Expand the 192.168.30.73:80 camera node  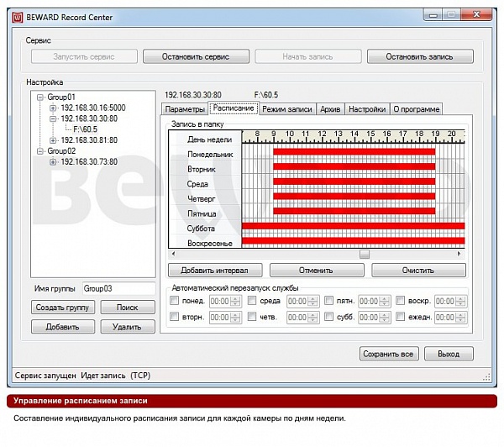click(53, 162)
